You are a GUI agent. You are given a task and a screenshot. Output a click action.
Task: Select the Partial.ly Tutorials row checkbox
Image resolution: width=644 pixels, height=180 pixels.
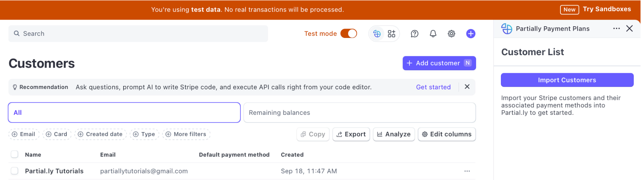coord(14,171)
